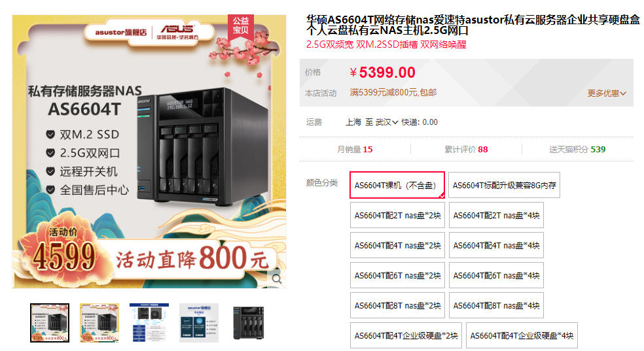View the second promotional thumbnail

tap(99, 323)
